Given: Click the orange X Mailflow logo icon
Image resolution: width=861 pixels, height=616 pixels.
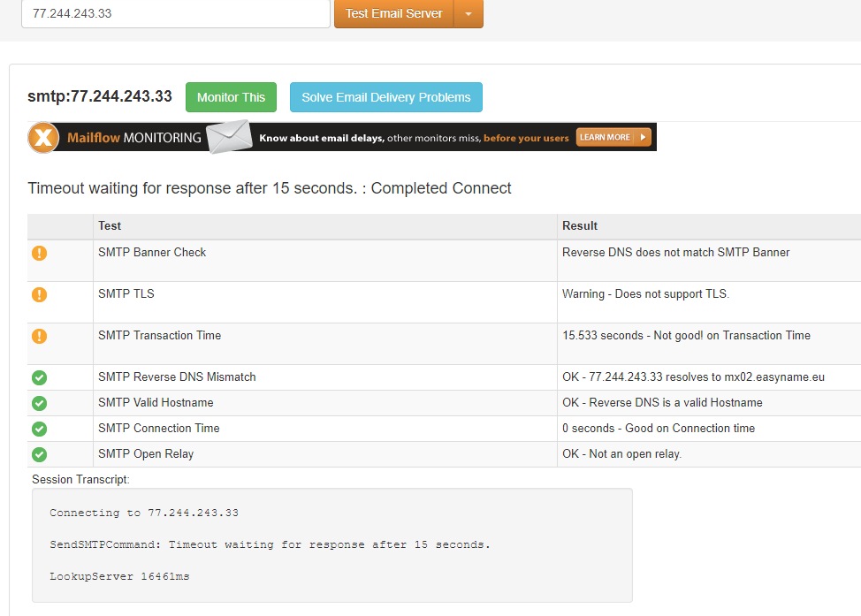Looking at the screenshot, I should [x=43, y=138].
